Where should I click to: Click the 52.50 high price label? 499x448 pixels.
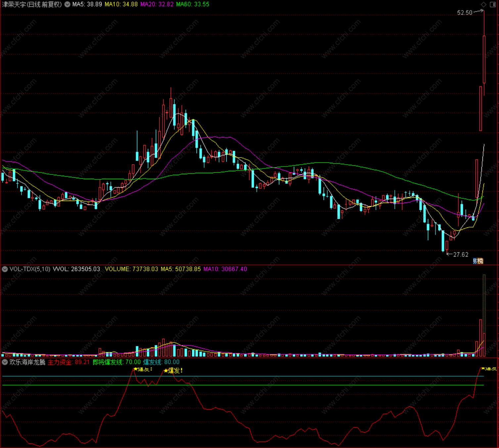click(x=465, y=13)
